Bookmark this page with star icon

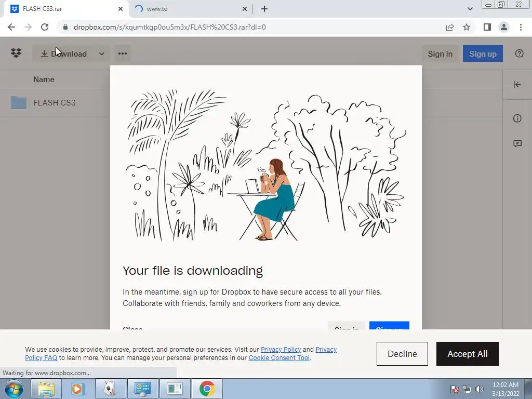(x=467, y=27)
